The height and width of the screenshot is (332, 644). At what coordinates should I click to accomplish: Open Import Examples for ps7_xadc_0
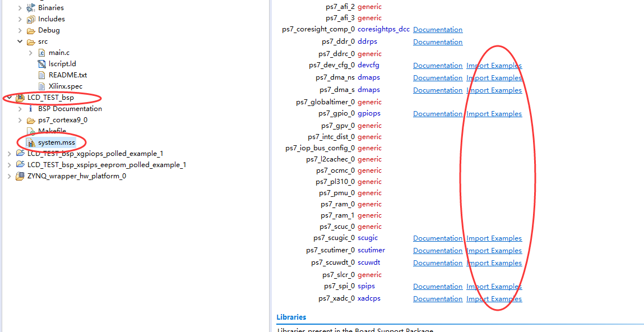(x=494, y=299)
